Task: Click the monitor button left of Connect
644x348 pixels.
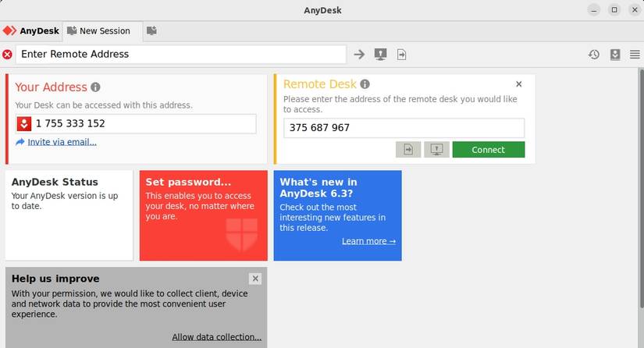Action: (436, 150)
